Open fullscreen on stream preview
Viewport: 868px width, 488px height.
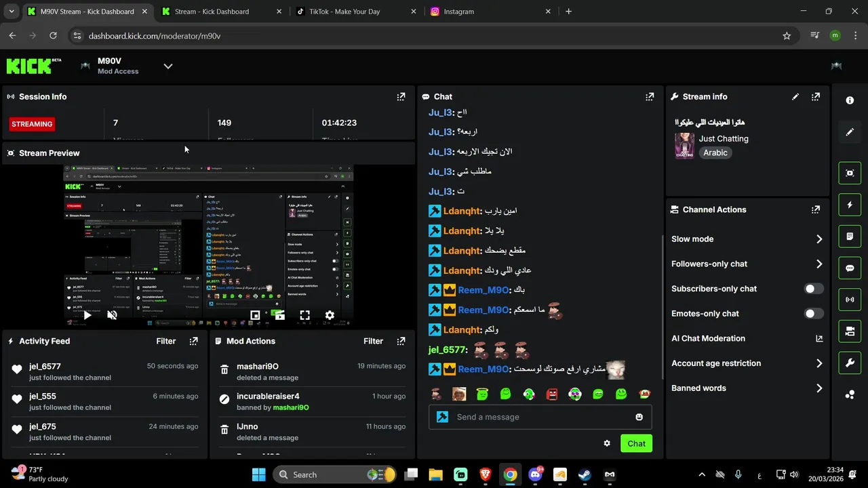(304, 315)
